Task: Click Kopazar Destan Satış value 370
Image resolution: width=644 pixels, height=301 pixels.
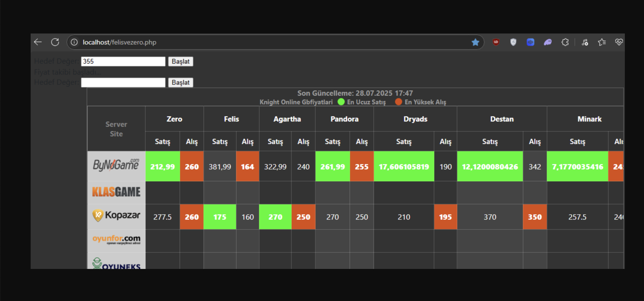Action: tap(490, 217)
